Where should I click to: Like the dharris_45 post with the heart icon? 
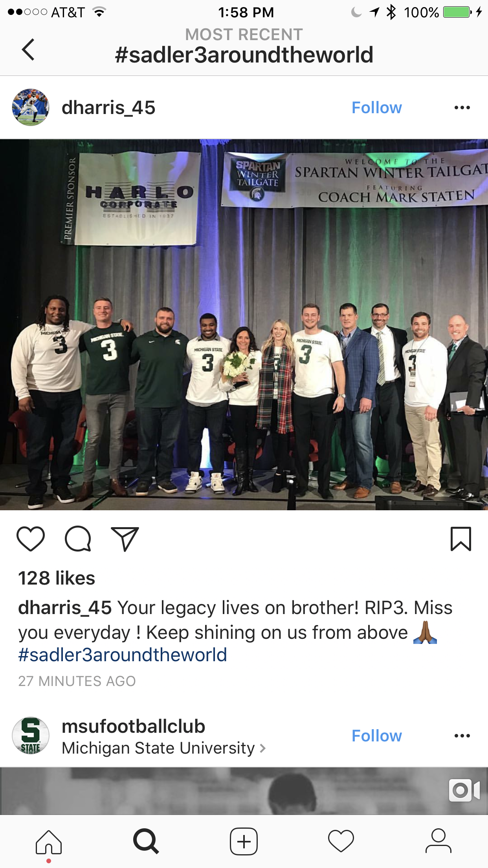point(31,539)
